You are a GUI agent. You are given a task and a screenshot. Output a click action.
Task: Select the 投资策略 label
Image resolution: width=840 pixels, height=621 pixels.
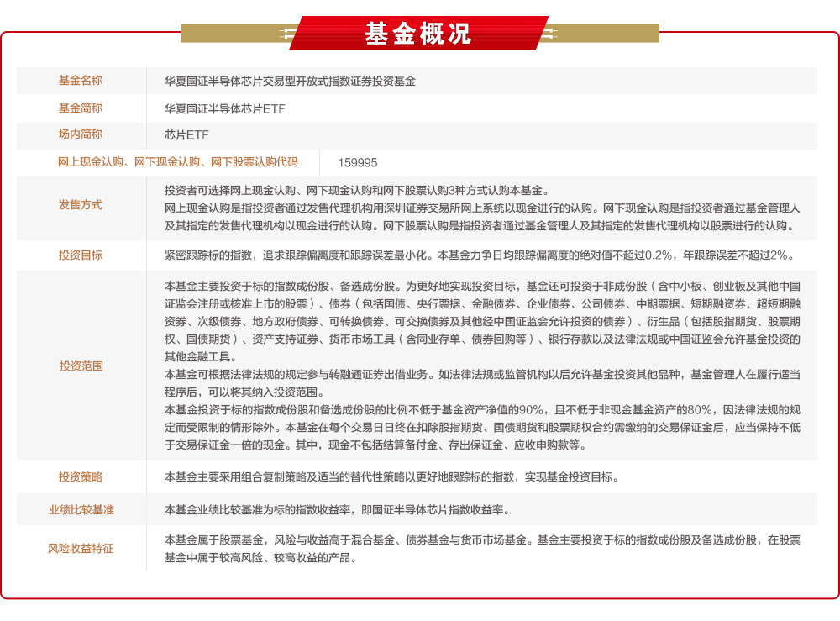81,476
